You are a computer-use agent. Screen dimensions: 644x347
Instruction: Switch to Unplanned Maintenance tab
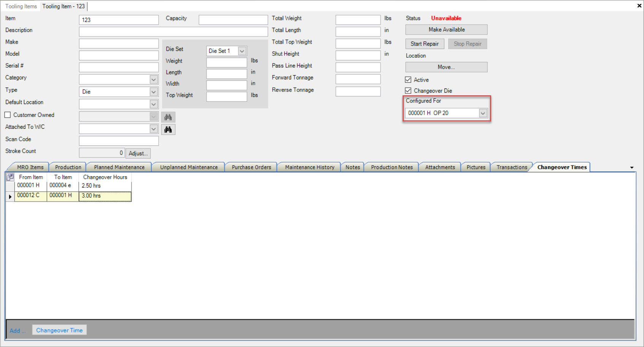(x=189, y=167)
